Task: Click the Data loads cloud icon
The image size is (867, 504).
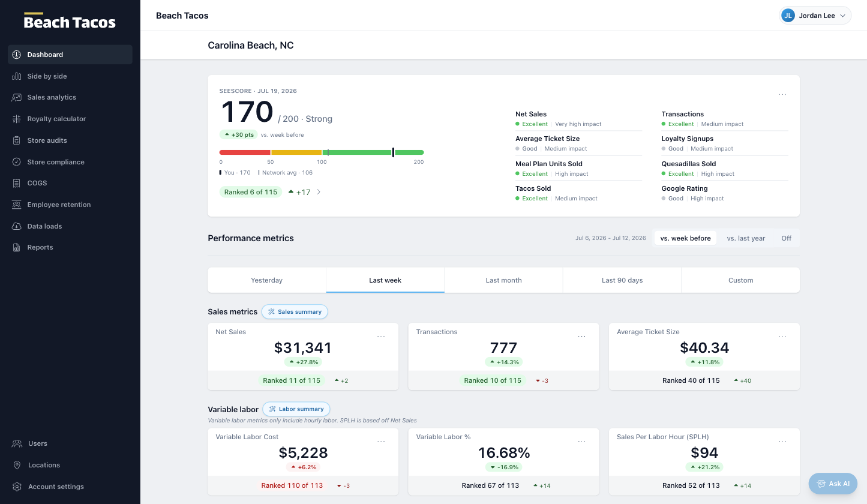Action: 17,226
